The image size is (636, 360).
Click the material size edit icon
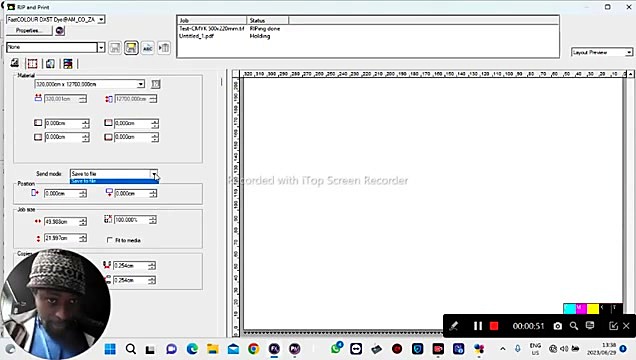click(155, 84)
